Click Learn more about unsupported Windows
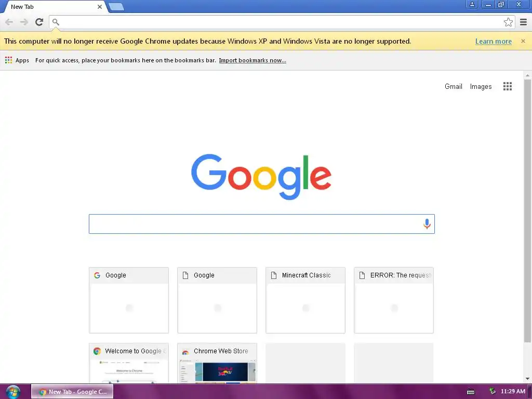The height and width of the screenshot is (399, 532). point(494,41)
